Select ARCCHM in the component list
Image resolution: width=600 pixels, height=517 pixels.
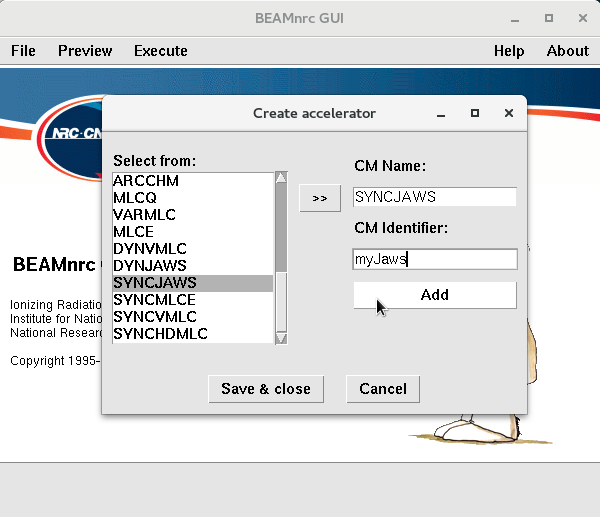click(x=193, y=181)
